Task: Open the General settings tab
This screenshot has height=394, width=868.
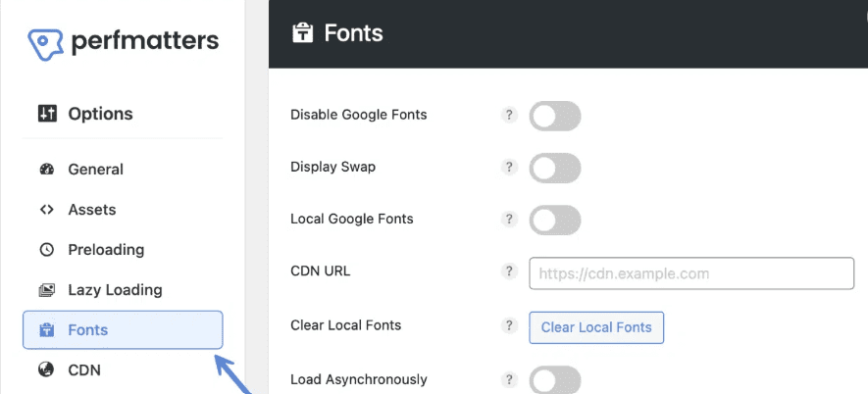Action: tap(123, 170)
